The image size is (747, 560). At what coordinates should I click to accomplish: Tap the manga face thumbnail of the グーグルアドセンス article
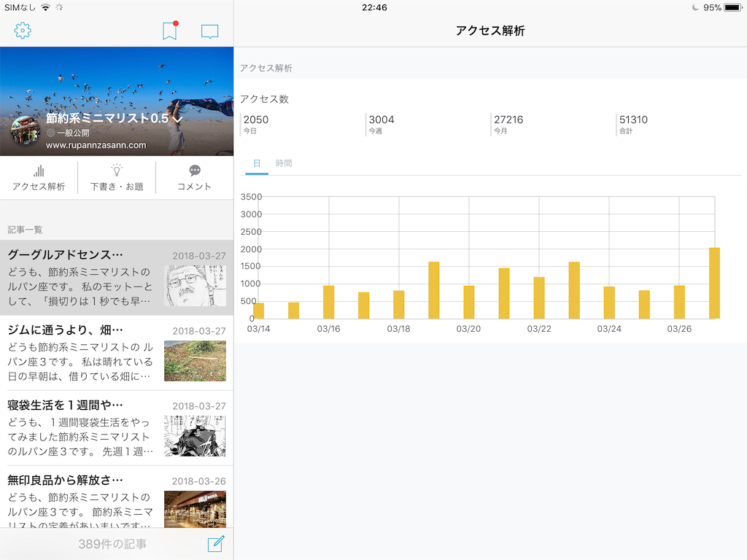196,286
